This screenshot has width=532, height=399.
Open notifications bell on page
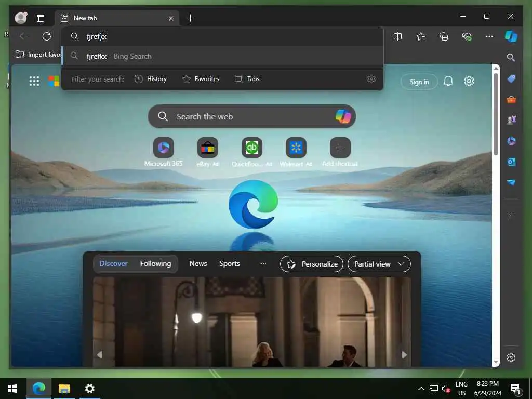[x=448, y=81]
